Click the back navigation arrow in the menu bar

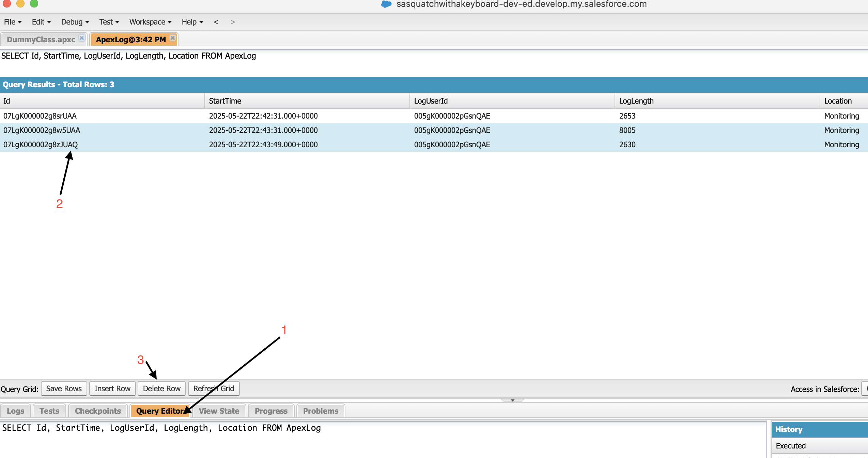coord(215,21)
